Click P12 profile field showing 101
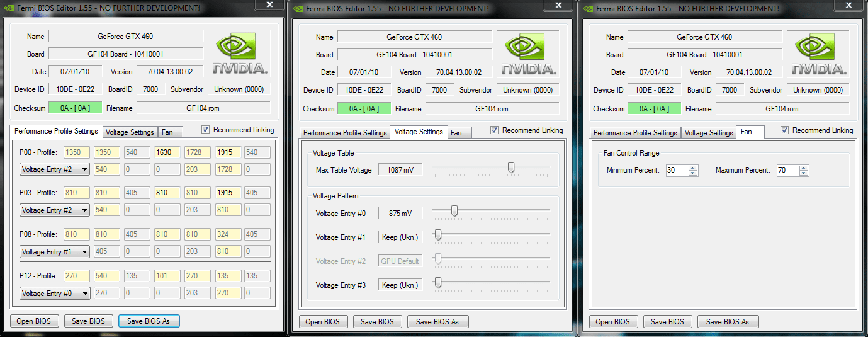868x337 pixels. (x=167, y=276)
